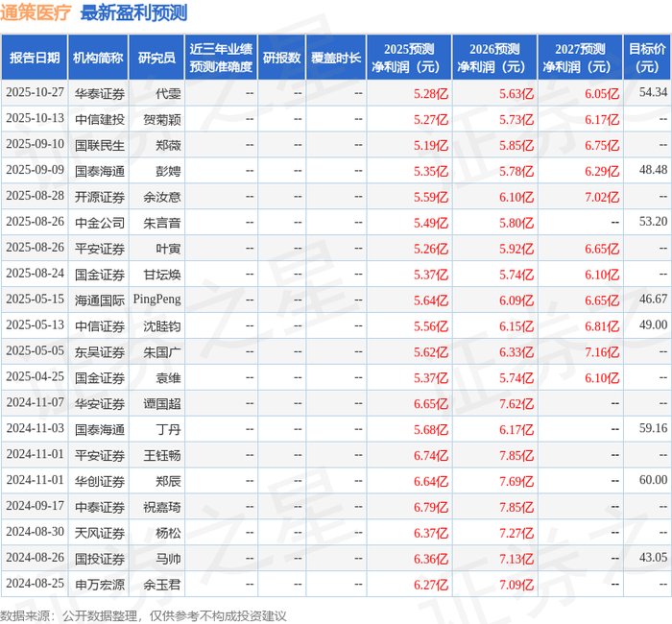The image size is (672, 624).
Task: Click the 研报数 column header
Action: (281, 58)
